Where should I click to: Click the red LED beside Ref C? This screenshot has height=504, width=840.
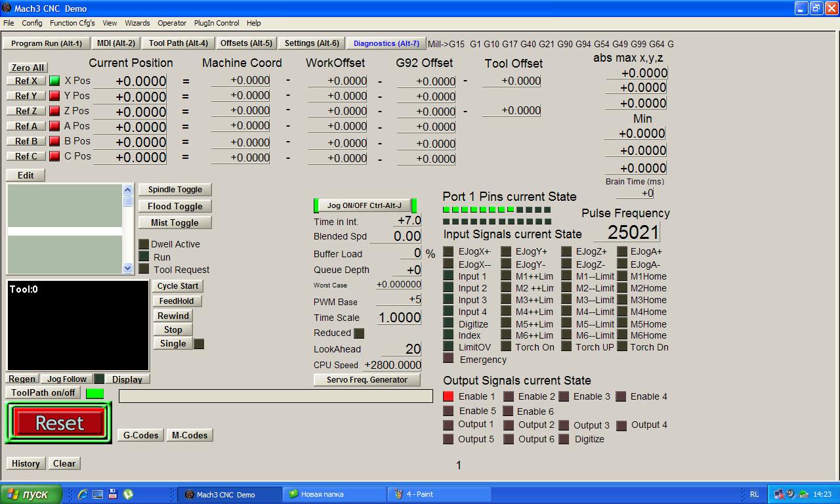(54, 156)
